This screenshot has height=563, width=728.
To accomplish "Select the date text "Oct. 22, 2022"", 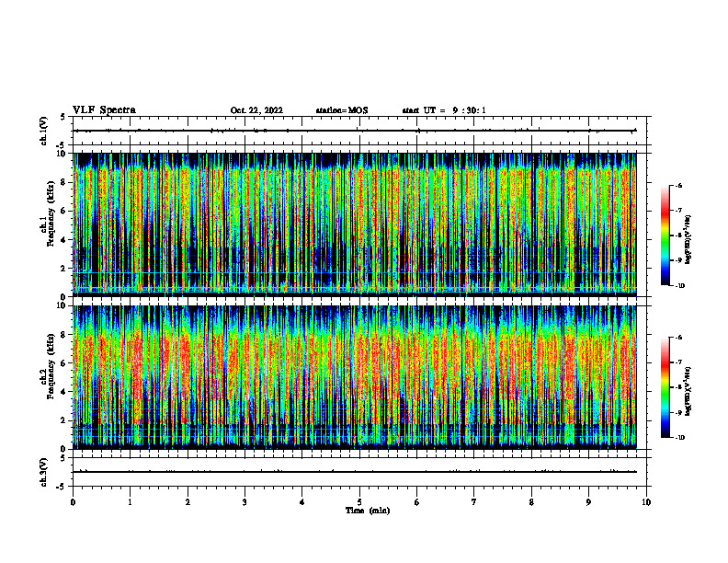I will (256, 110).
